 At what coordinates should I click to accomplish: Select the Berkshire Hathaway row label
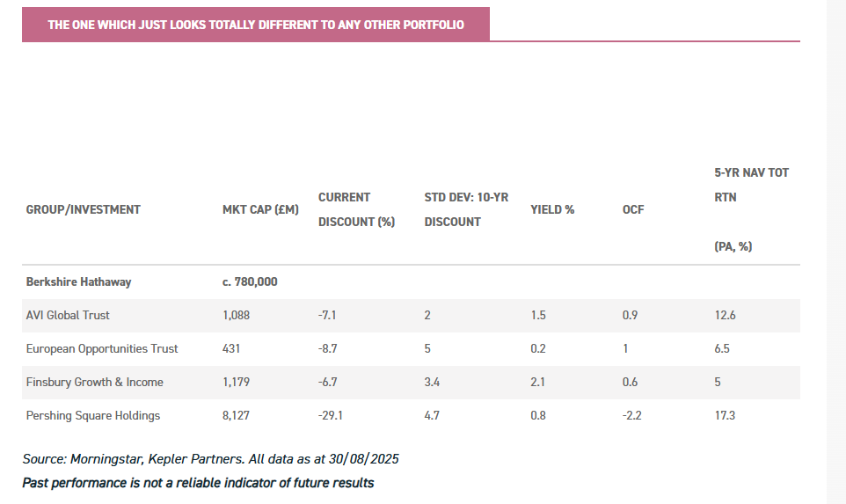(x=78, y=281)
